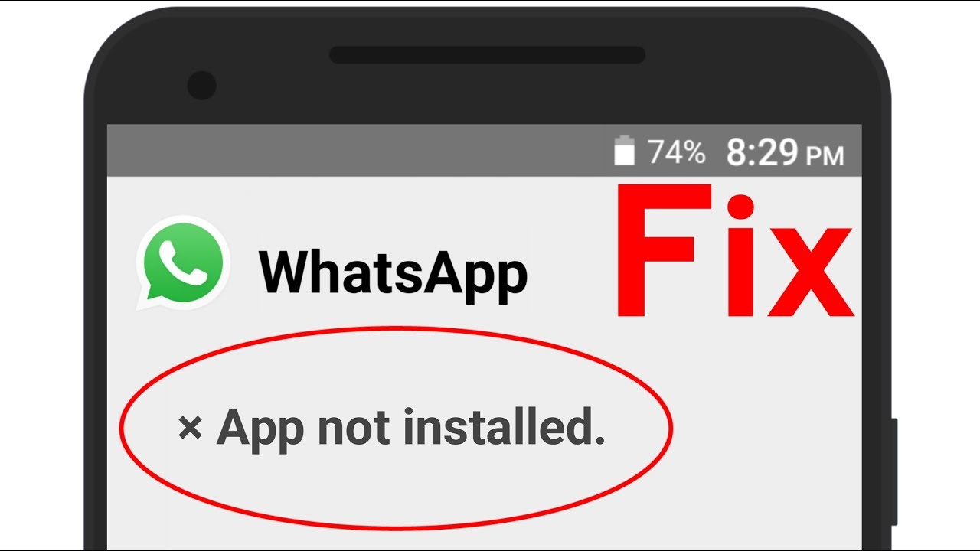Select the 8:29 clock time
This screenshot has width=980, height=551.
(763, 153)
